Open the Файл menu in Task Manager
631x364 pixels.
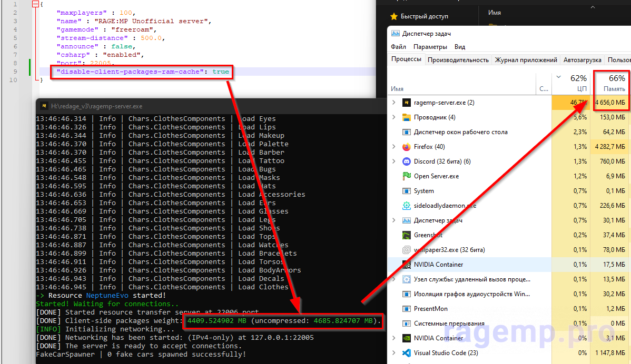(x=398, y=47)
